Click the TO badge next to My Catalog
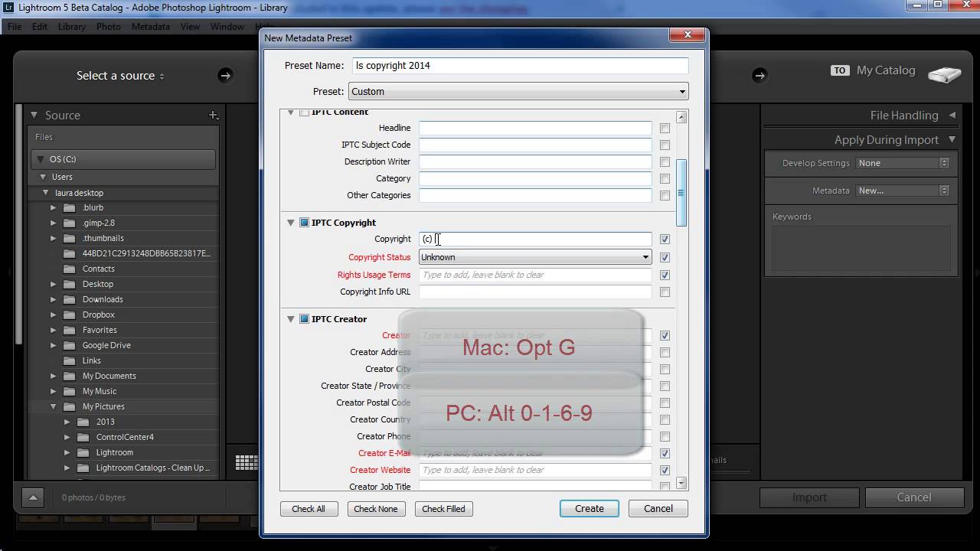Viewport: 980px width, 551px height. (840, 70)
